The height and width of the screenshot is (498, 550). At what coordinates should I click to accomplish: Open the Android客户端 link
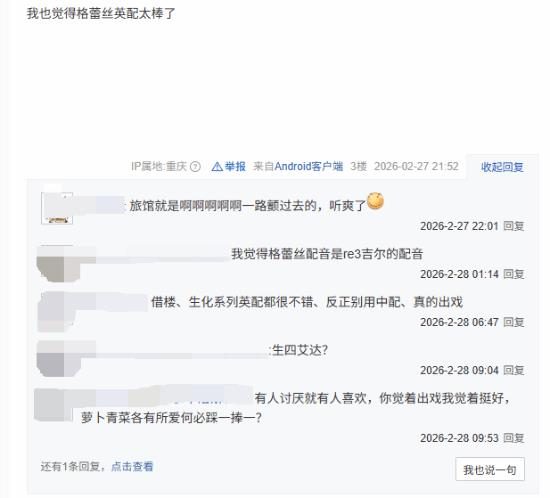point(309,166)
